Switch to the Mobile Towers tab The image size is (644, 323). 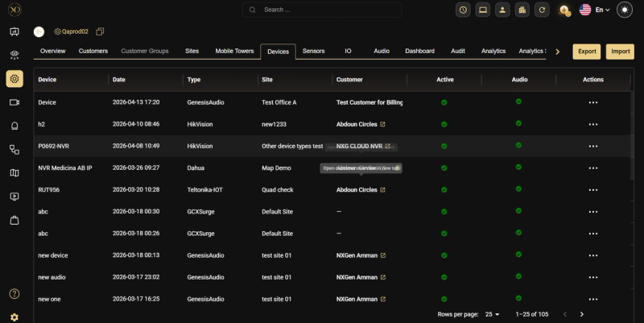234,51
